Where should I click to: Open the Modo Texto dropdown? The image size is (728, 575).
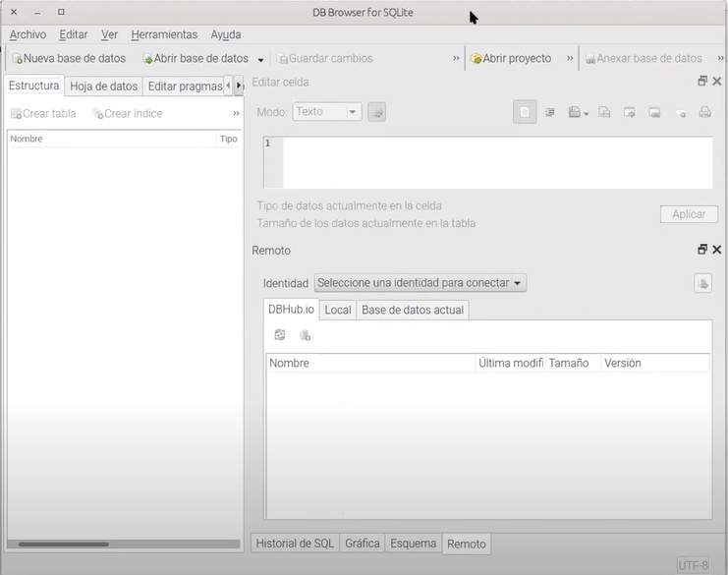(x=327, y=112)
